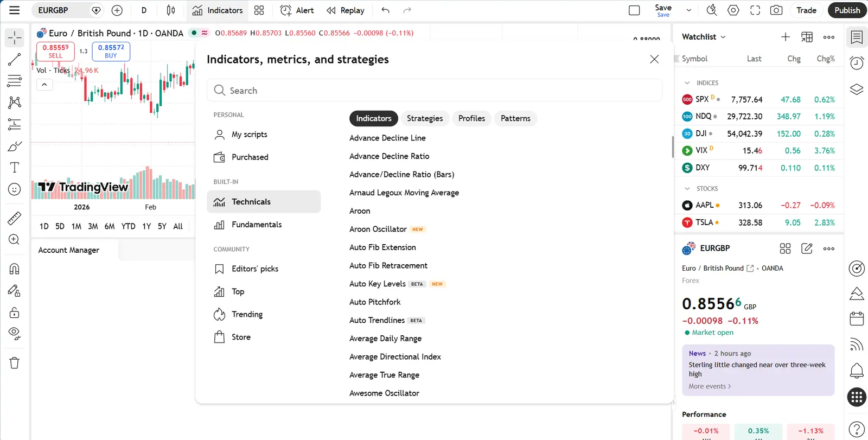
Task: Toggle lock all drawings
Action: pyautogui.click(x=15, y=313)
